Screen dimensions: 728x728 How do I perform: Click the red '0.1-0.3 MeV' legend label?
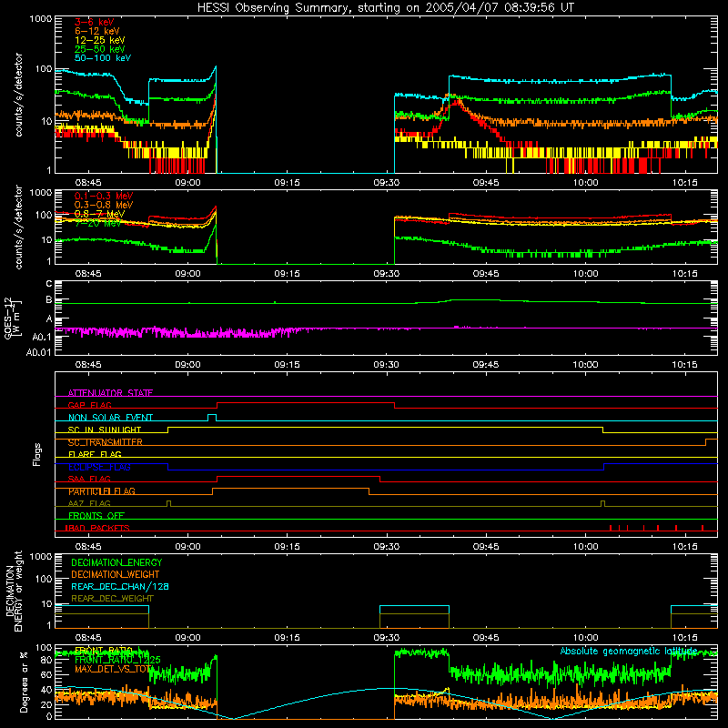104,196
